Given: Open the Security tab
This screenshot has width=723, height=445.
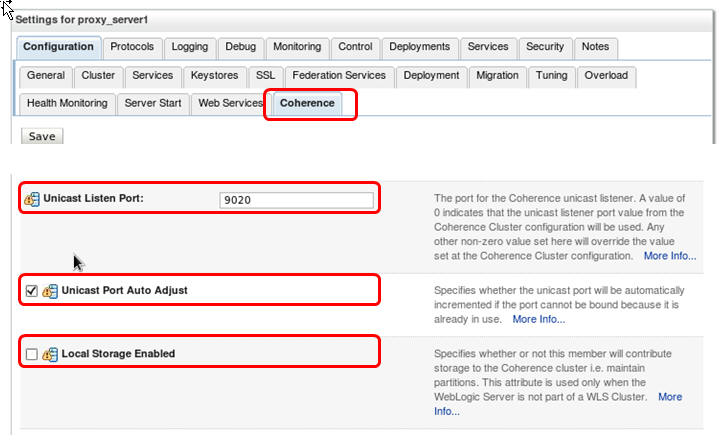Looking at the screenshot, I should coord(545,47).
